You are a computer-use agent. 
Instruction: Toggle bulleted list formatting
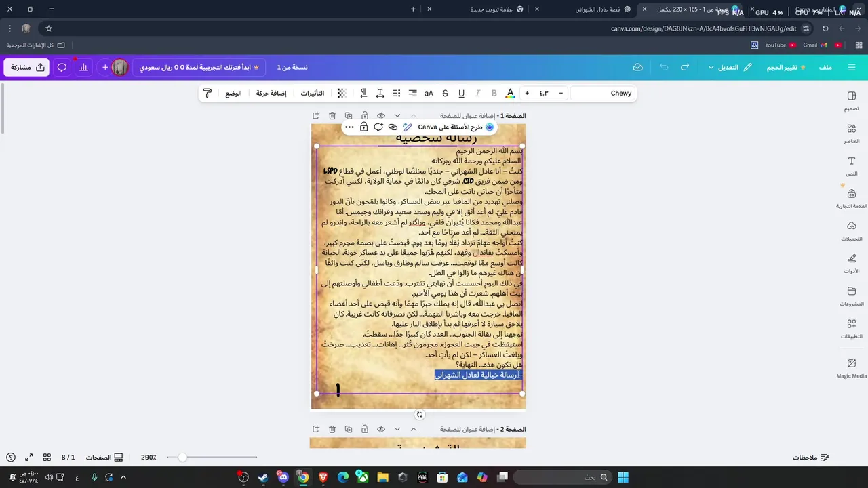pos(396,93)
